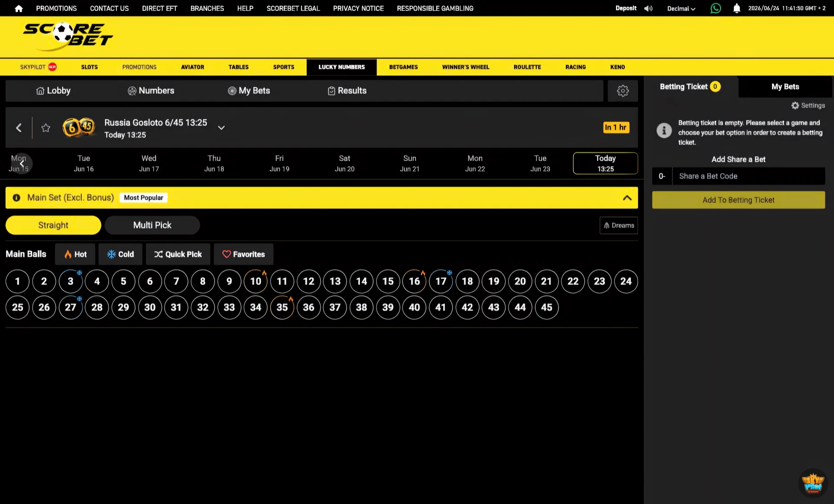Open Results tab
This screenshot has height=504, width=834.
tap(347, 91)
